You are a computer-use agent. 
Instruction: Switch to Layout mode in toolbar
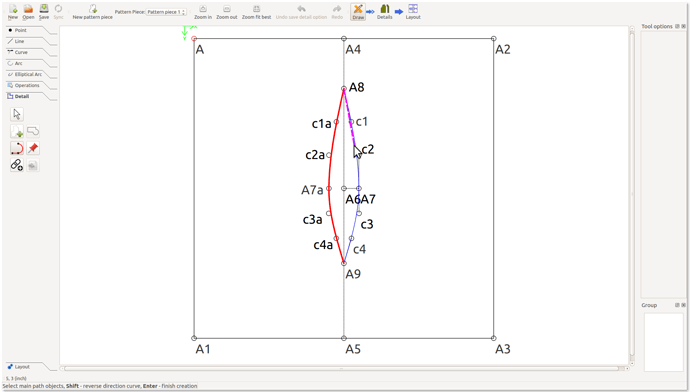point(413,12)
